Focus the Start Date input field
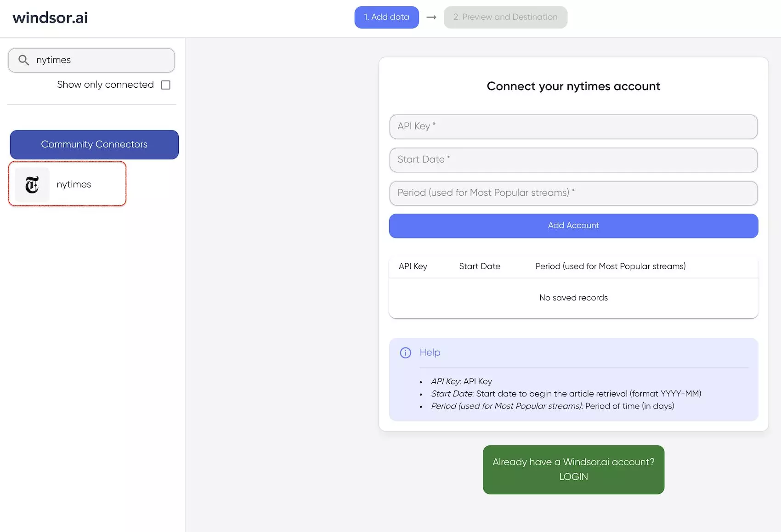781x532 pixels. [x=573, y=160]
